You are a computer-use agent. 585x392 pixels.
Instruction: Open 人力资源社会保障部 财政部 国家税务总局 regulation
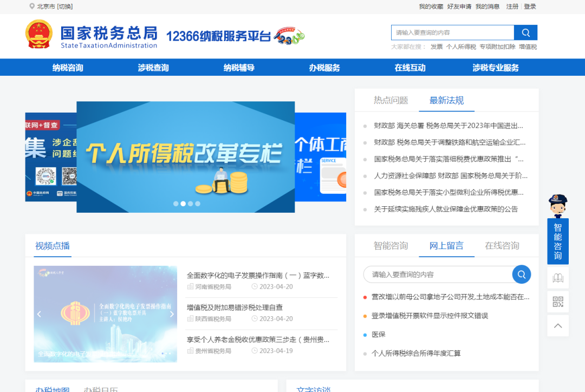451,175
